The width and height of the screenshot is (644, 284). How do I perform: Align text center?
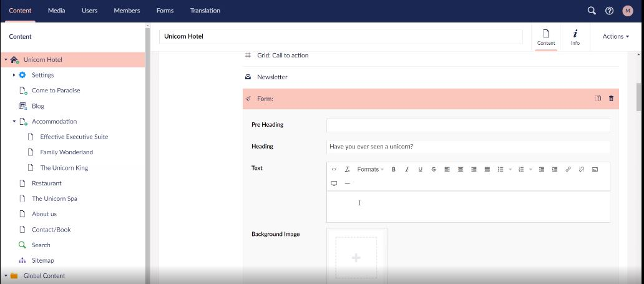point(461,169)
